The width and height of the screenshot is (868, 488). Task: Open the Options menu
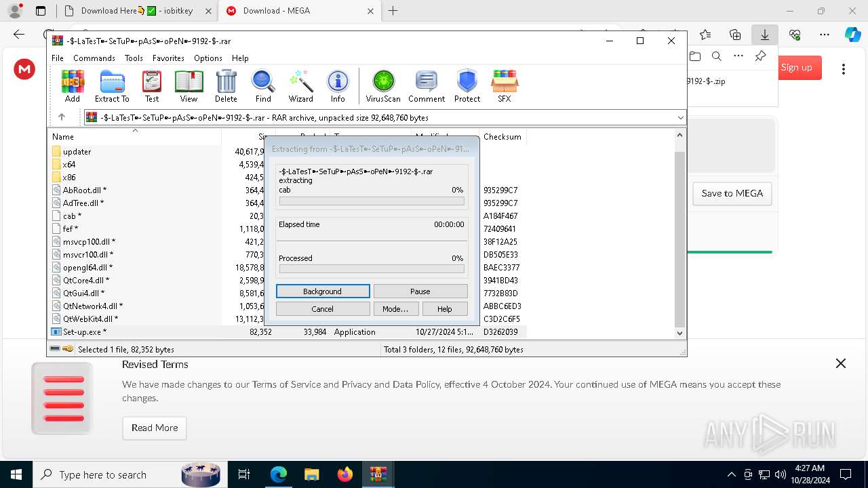pos(208,58)
